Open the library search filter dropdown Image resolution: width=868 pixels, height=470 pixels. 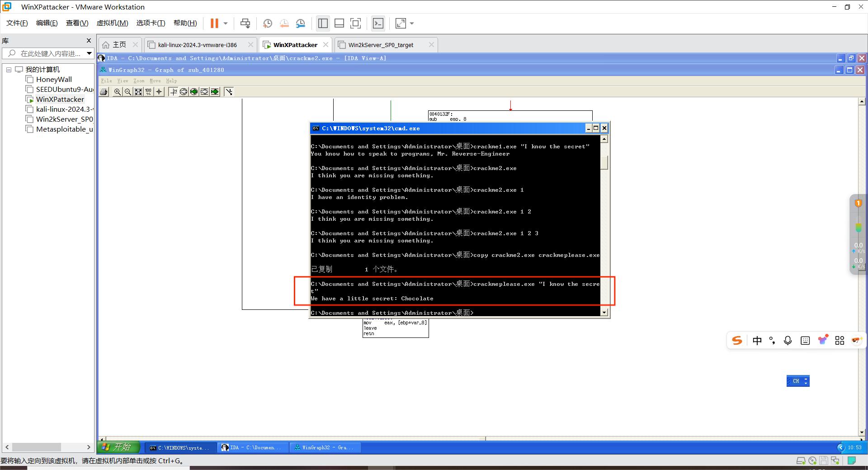click(90, 53)
